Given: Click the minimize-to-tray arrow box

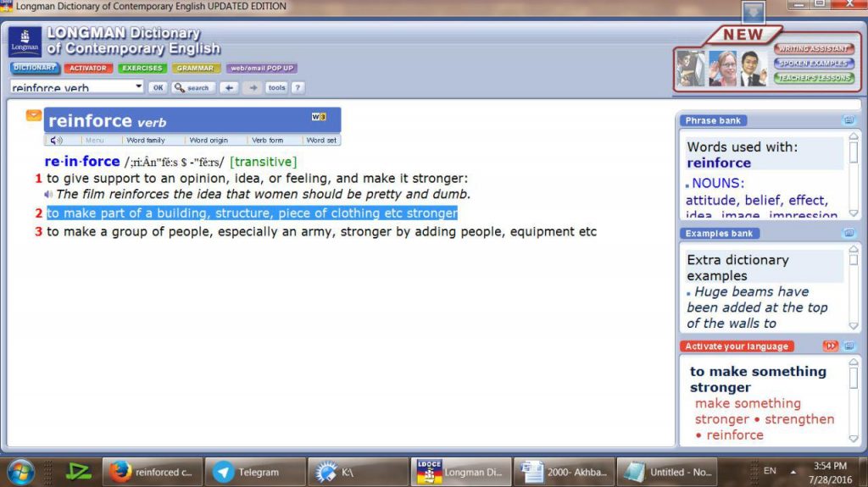Looking at the screenshot, I should (753, 12).
